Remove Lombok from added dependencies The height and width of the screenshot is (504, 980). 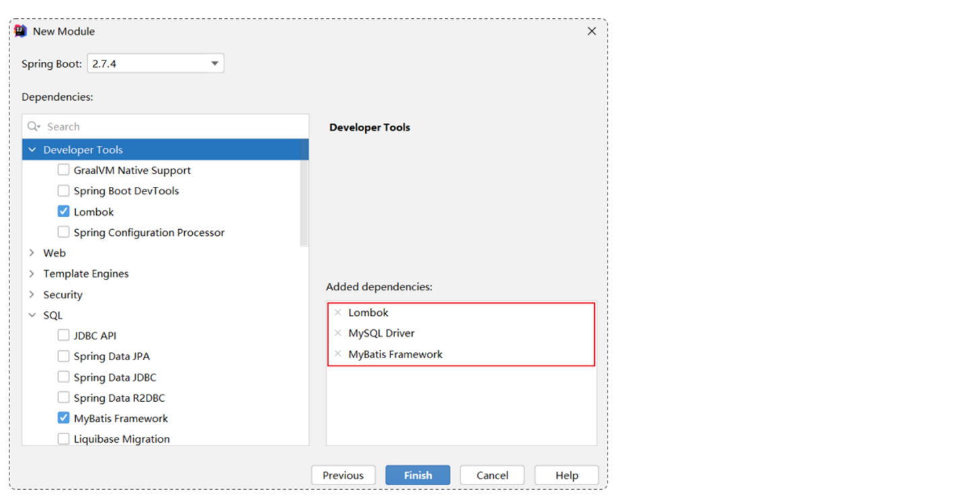point(338,312)
